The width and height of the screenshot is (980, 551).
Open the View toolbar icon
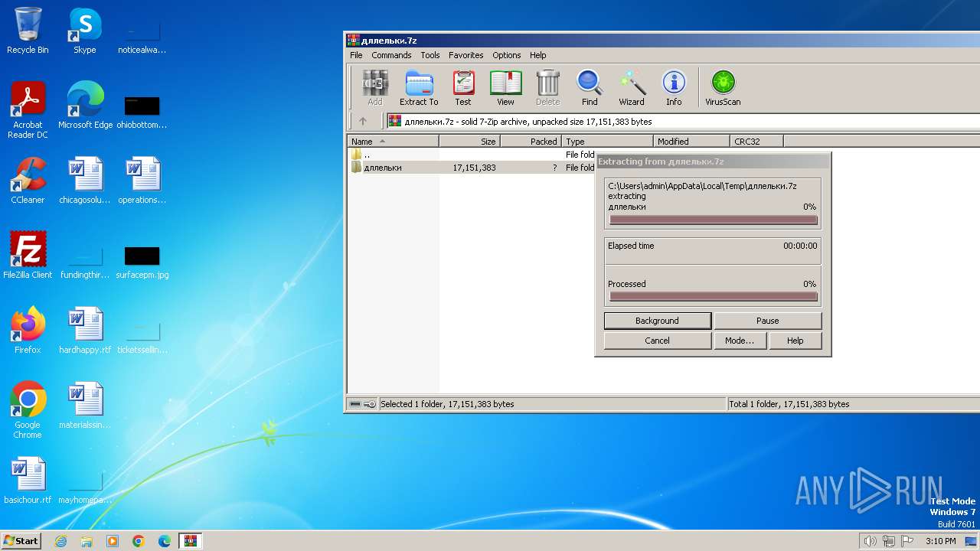pos(505,88)
